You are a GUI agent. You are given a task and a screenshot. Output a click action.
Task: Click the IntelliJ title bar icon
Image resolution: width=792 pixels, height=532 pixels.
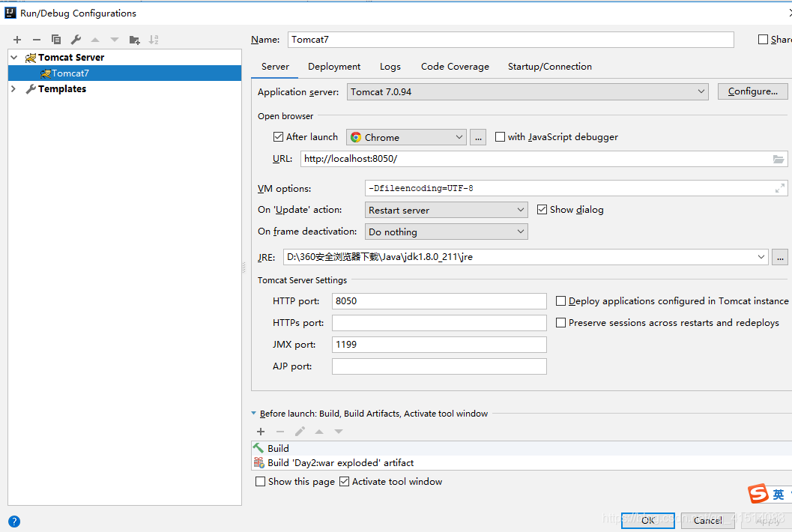coord(10,13)
